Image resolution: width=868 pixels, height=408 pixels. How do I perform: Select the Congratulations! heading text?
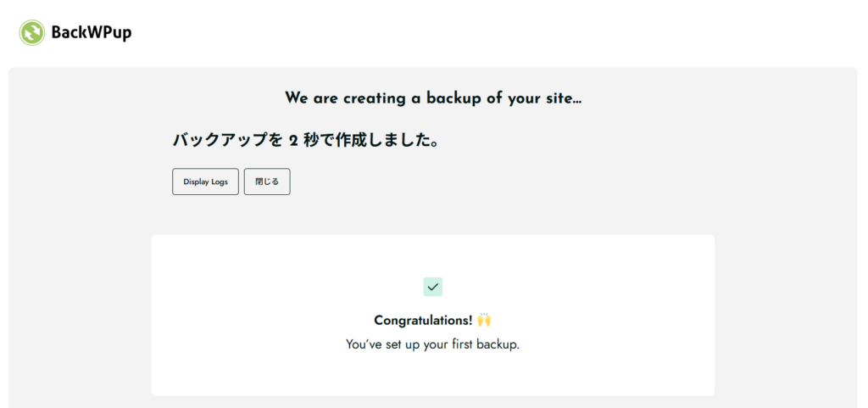[x=423, y=320]
